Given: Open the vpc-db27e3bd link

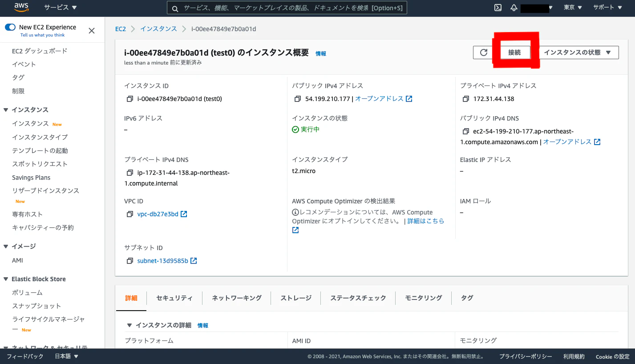Looking at the screenshot, I should [x=158, y=214].
